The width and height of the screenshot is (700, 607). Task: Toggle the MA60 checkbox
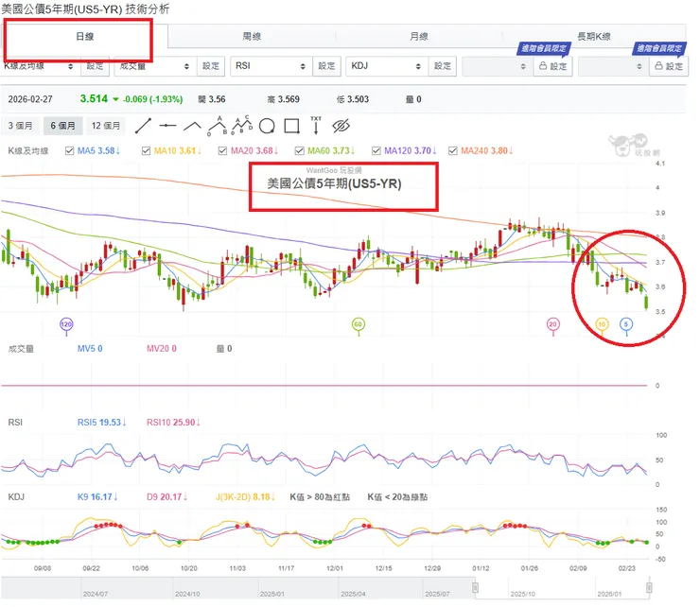tap(302, 151)
